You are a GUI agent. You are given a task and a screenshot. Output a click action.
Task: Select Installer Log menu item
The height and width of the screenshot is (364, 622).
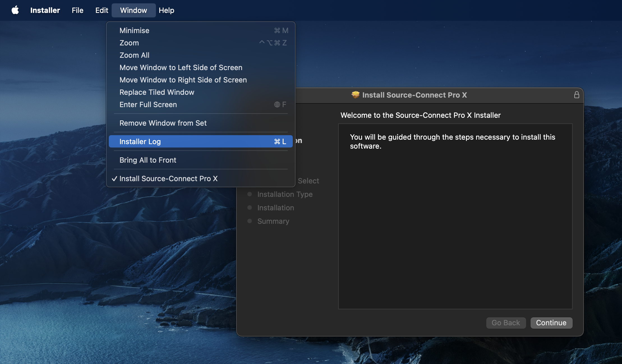201,141
